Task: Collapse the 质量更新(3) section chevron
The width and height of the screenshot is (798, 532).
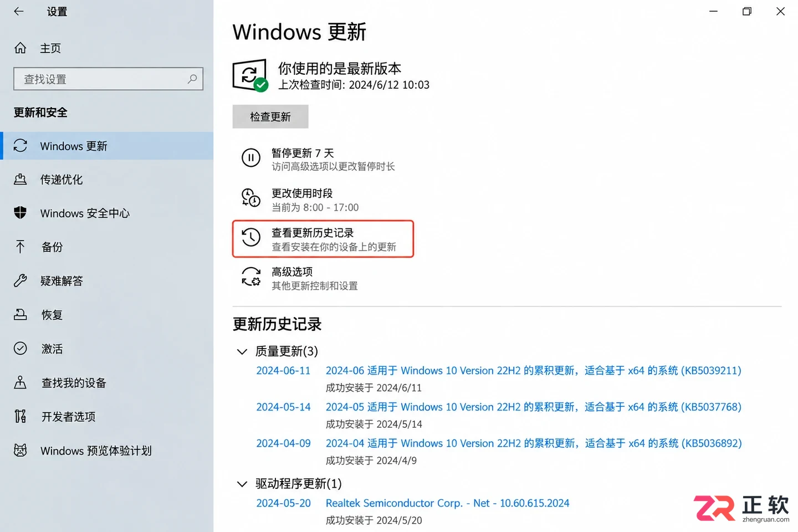Action: (x=242, y=351)
